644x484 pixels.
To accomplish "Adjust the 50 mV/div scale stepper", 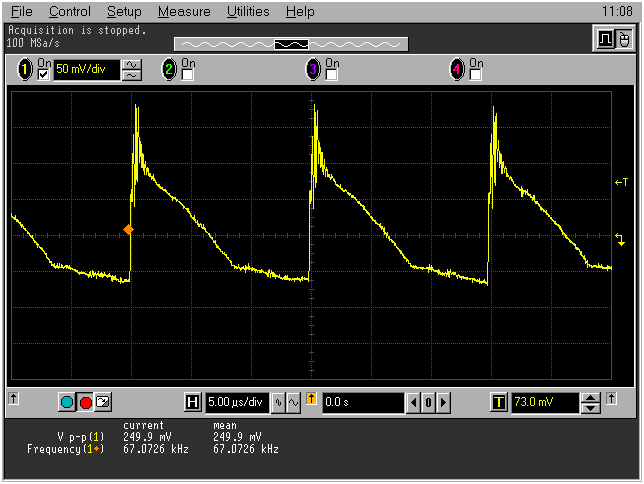I will (132, 70).
